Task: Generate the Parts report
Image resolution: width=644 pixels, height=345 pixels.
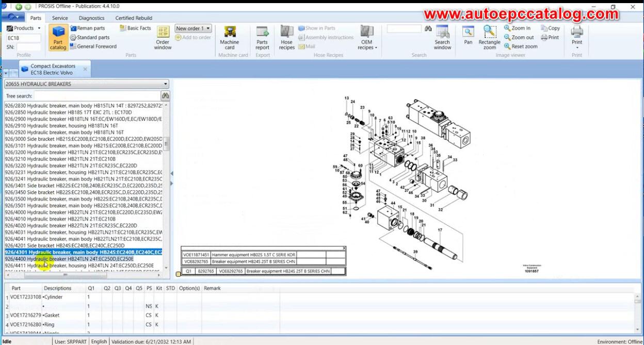Action: pos(262,38)
